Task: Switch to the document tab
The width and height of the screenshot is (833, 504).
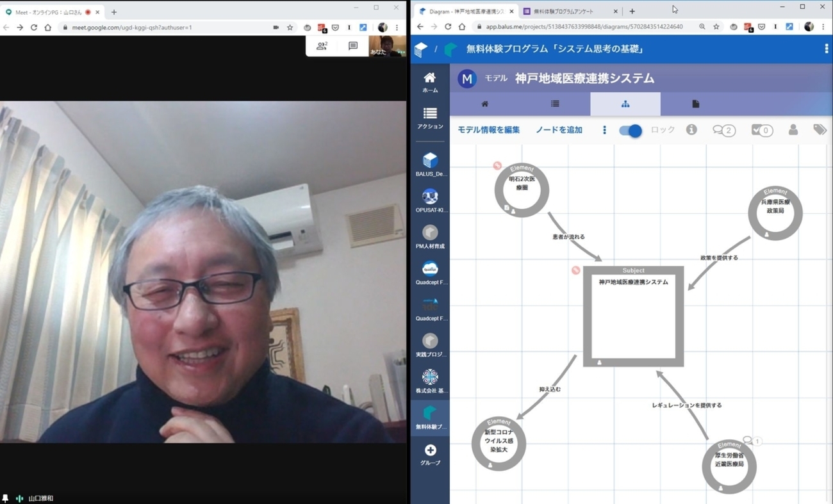Action: [x=695, y=104]
